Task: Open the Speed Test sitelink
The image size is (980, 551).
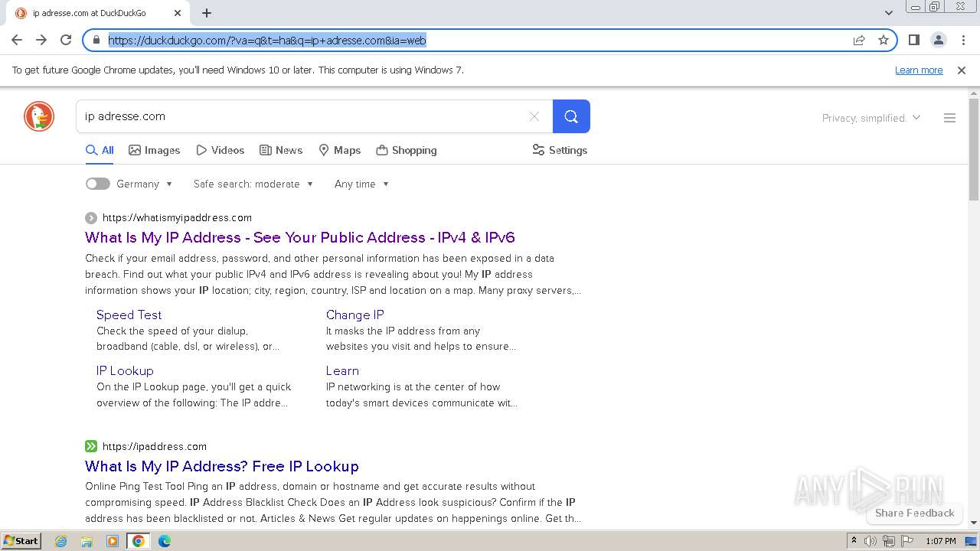Action: tap(129, 315)
